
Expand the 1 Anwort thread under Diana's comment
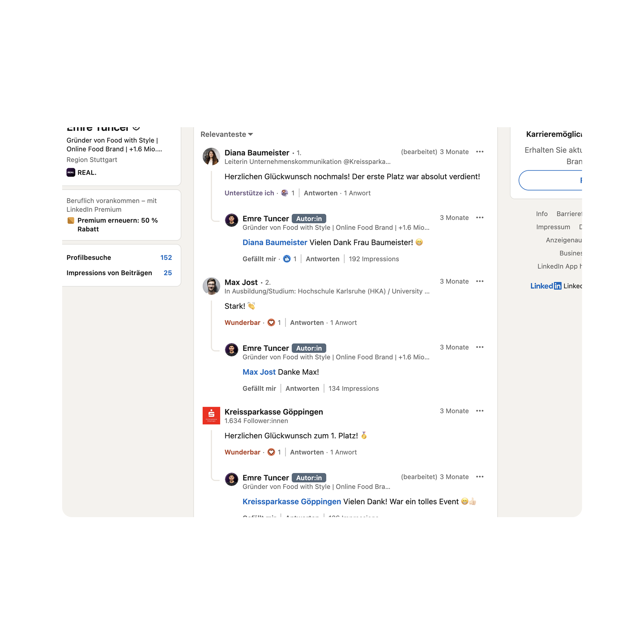357,193
